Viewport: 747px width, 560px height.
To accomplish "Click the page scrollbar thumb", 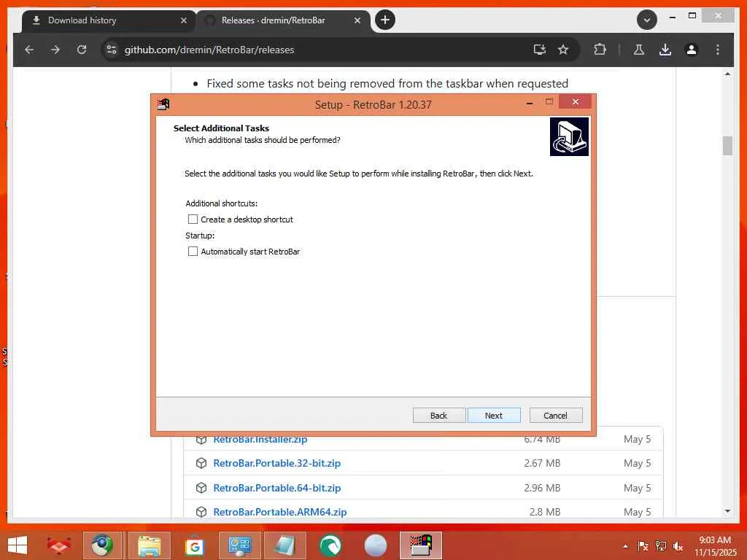I will click(x=727, y=146).
